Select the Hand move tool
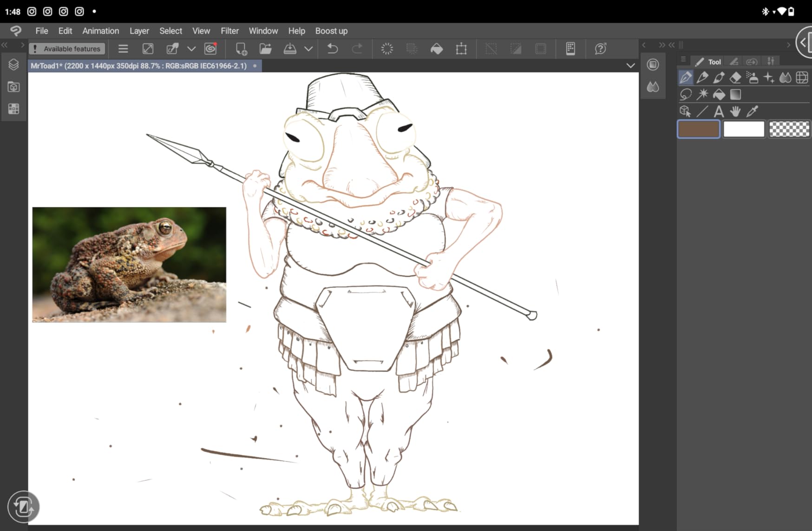812x531 pixels. (735, 111)
